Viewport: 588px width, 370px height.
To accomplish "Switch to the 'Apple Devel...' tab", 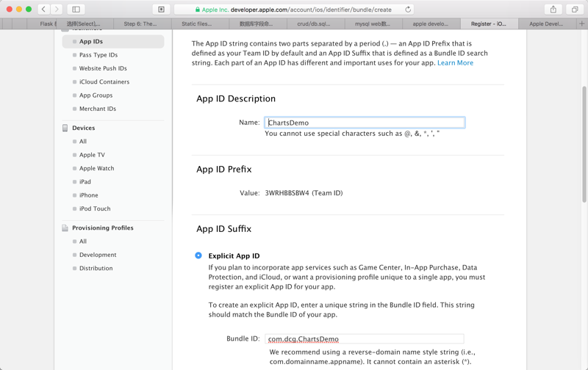I will coord(546,23).
